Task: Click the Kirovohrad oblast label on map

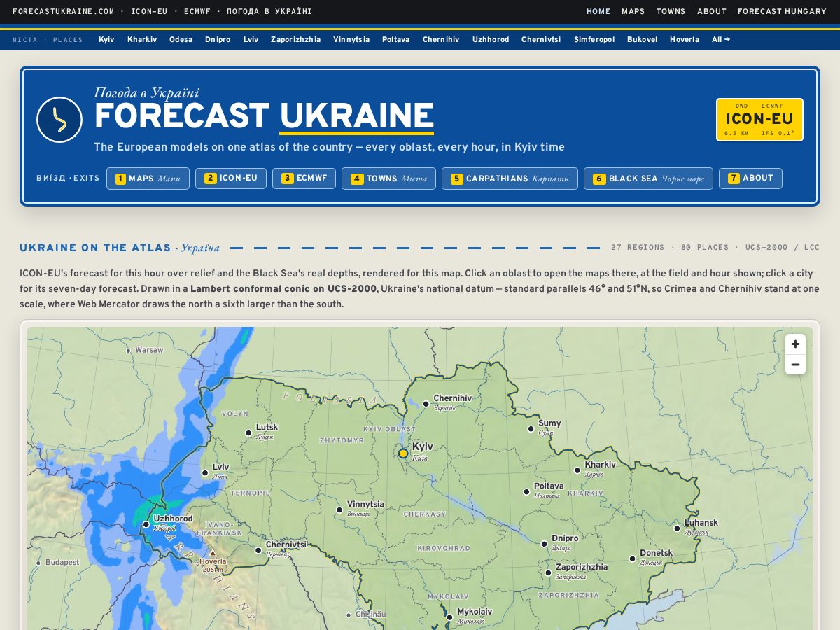Action: (444, 548)
